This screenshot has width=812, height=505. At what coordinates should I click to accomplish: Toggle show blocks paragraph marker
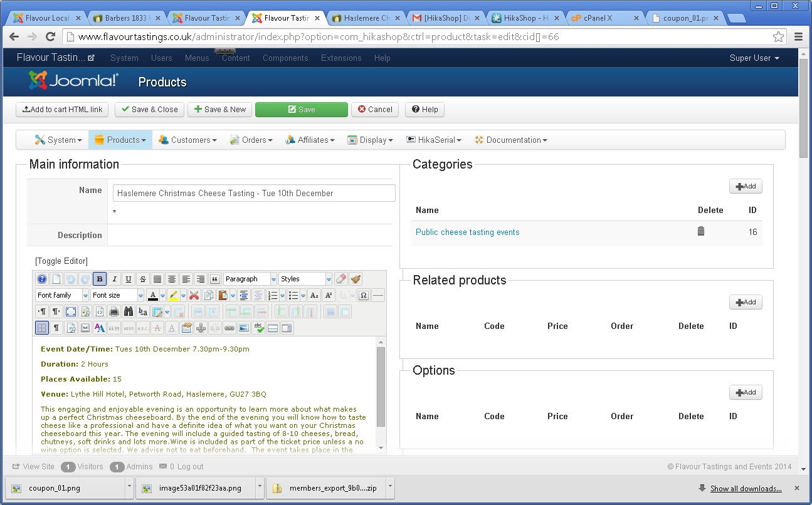[56, 328]
